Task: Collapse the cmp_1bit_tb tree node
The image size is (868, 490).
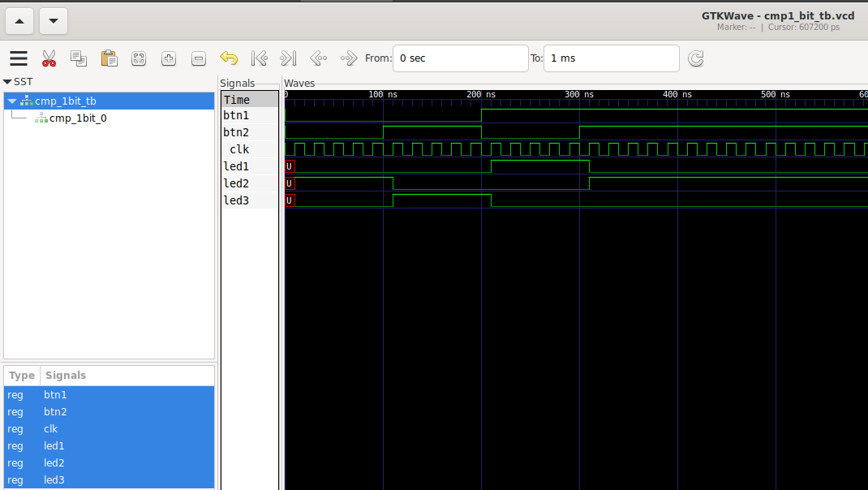Action: 12,101
